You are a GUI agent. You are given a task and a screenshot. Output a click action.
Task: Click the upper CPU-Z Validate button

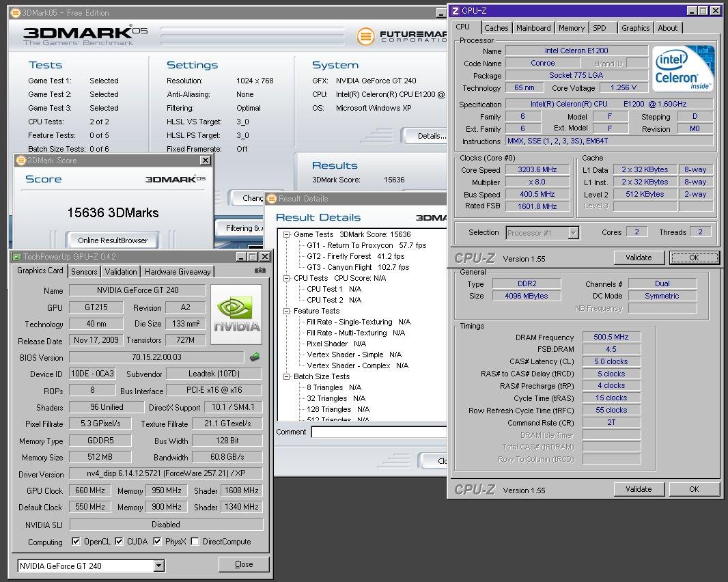pyautogui.click(x=639, y=258)
